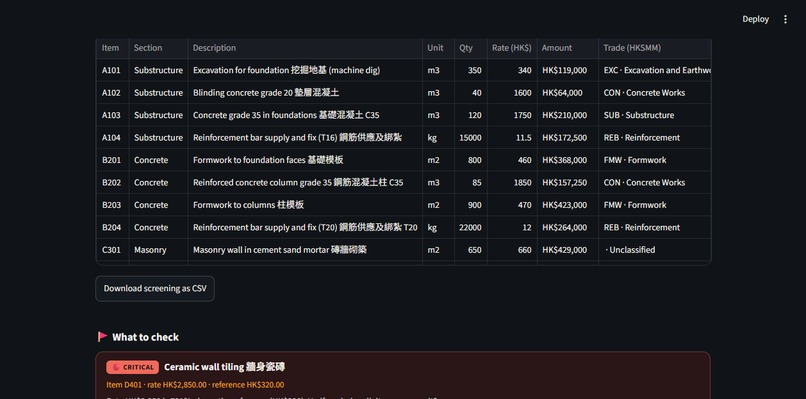Viewport: 806px width, 399px height.
Task: Click the Deploy button
Action: click(x=755, y=19)
